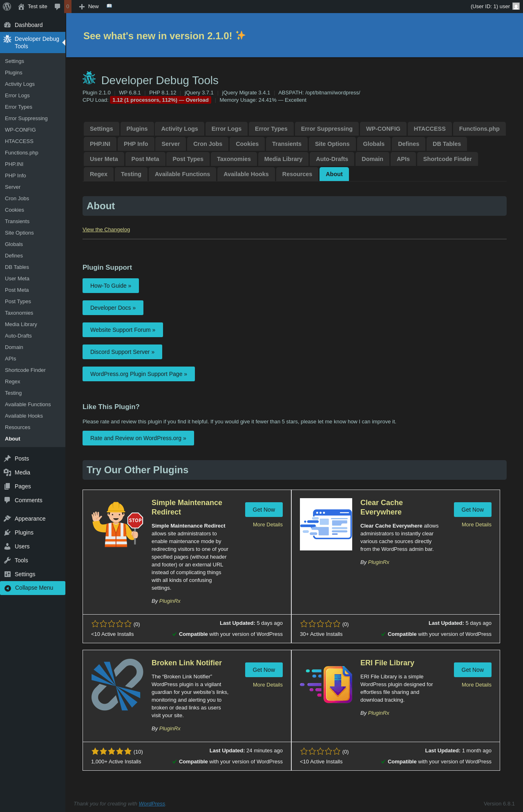Click the Developer Docs button
Image resolution: width=523 pixels, height=812 pixels.
[113, 308]
